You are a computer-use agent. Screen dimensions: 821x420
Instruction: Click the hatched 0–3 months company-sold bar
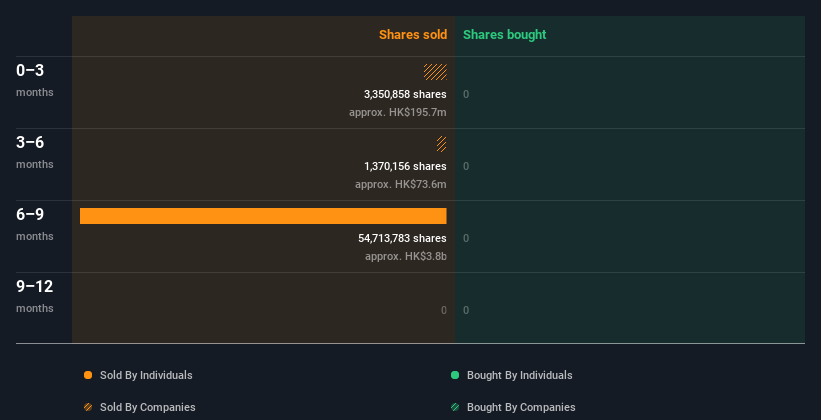[435, 72]
